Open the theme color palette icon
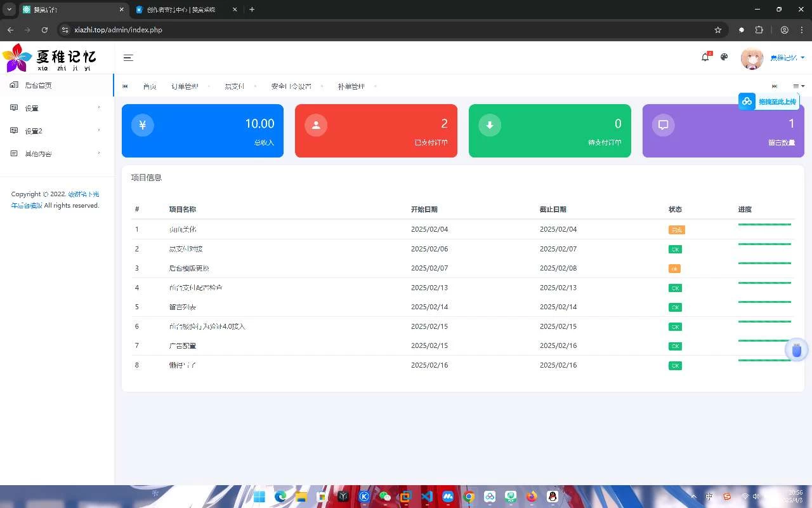Viewport: 812px width, 508px height. point(724,57)
